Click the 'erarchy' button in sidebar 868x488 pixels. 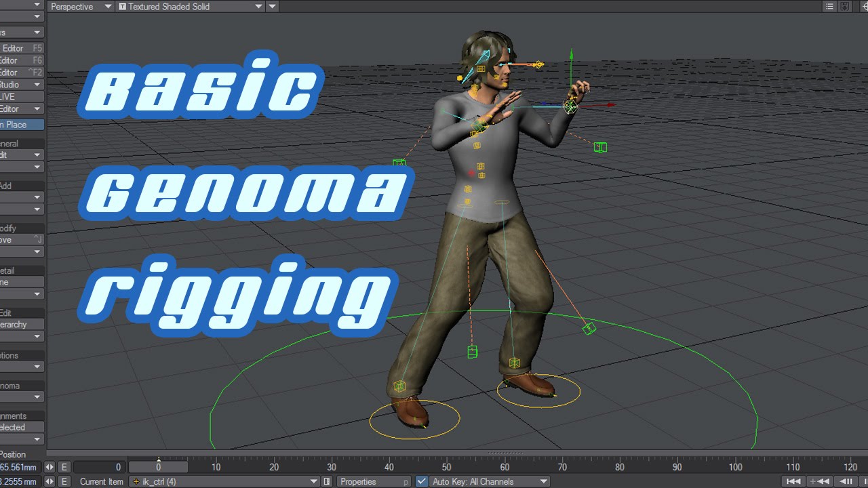22,325
